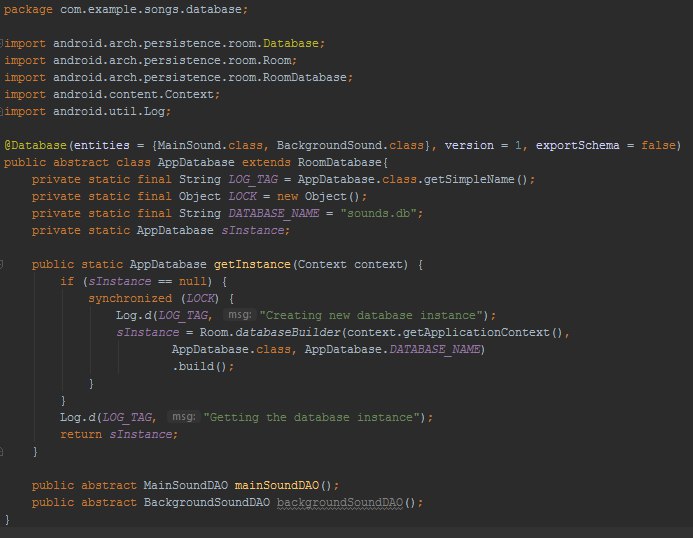Click the getApplicationContext() call
Image resolution: width=693 pixels, height=538 pixels.
[483, 332]
